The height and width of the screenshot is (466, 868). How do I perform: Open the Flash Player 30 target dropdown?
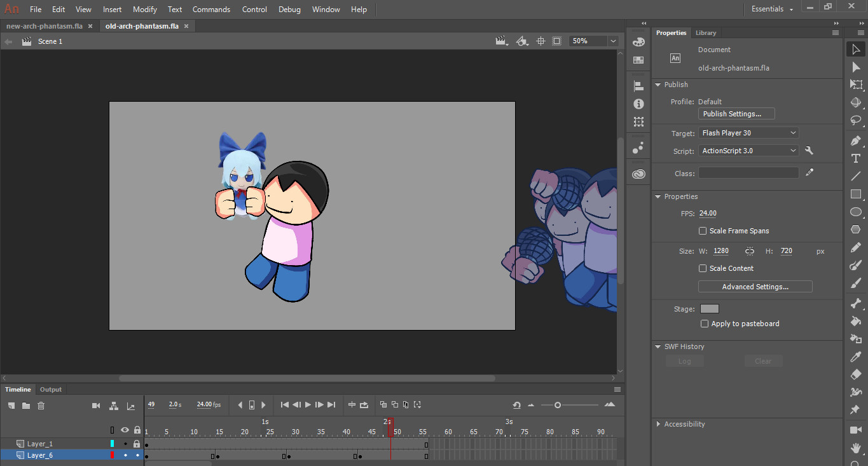coord(748,133)
